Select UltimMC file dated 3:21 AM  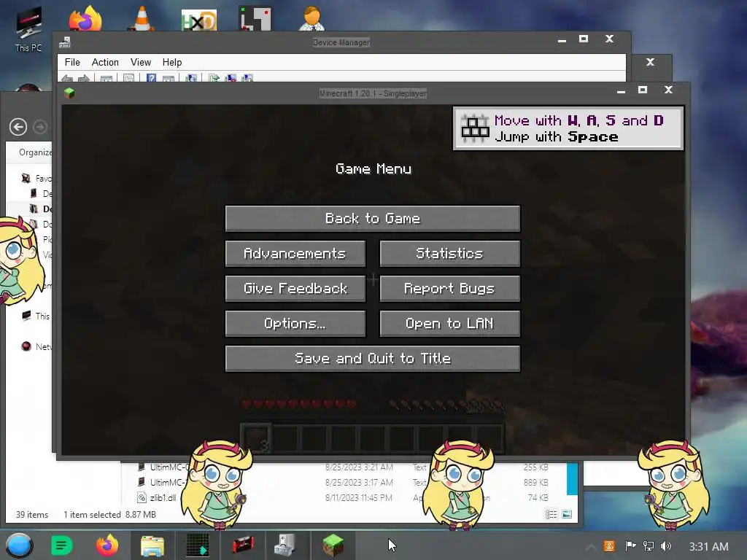(x=343, y=467)
